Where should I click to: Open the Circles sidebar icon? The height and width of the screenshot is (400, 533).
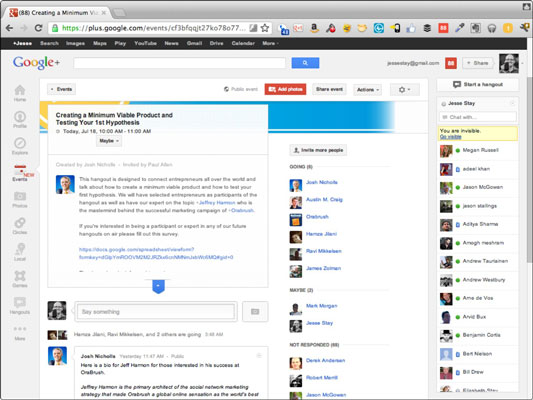coord(20,223)
